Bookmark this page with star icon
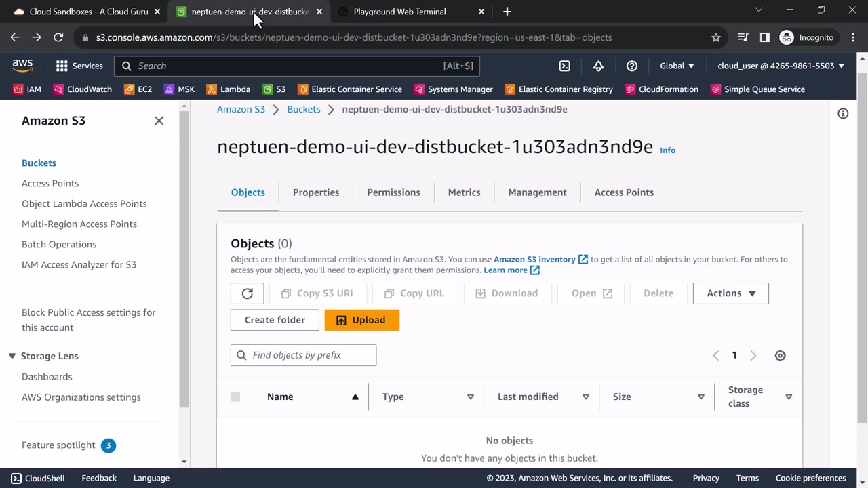Image resolution: width=868 pixels, height=488 pixels. click(x=715, y=37)
